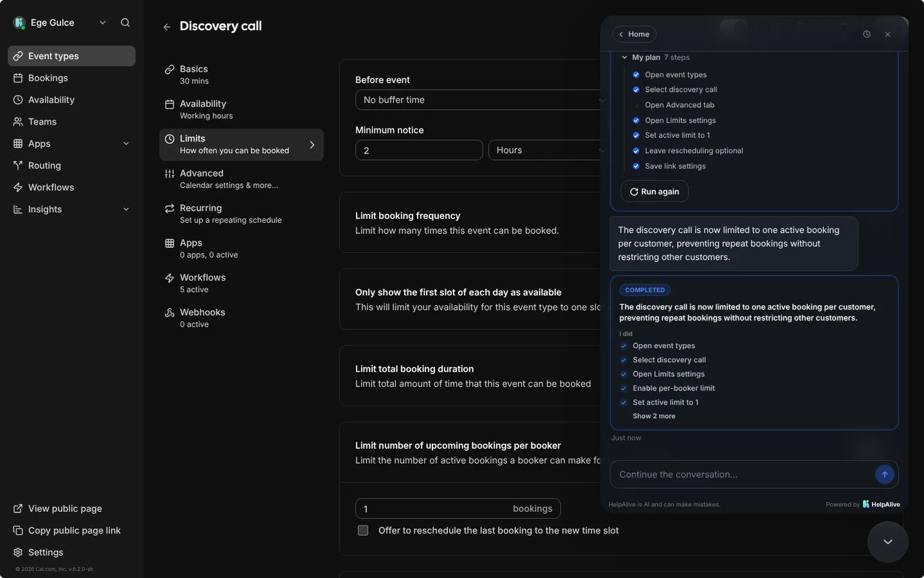Click the Recurring repeat arrows icon

[169, 209]
